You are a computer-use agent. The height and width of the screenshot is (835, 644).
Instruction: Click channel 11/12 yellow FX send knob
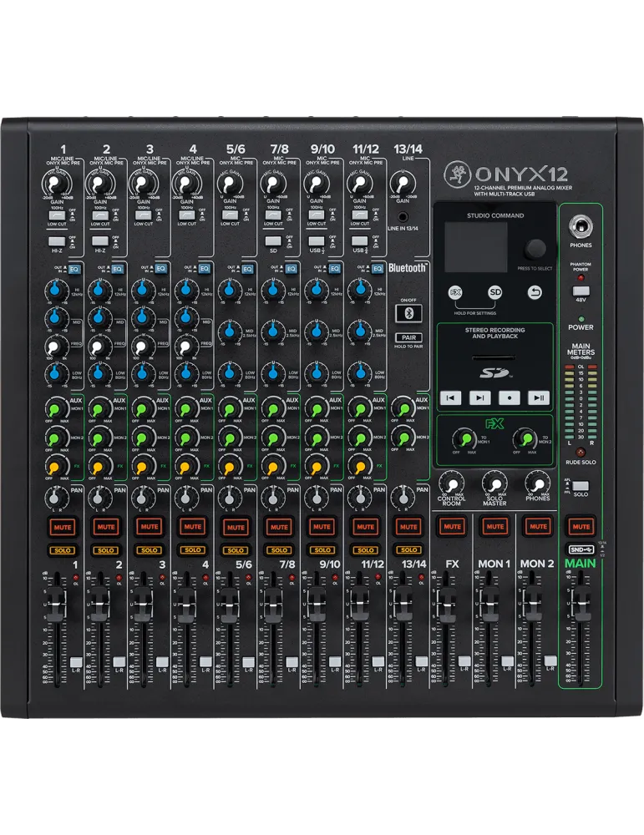[x=359, y=467]
